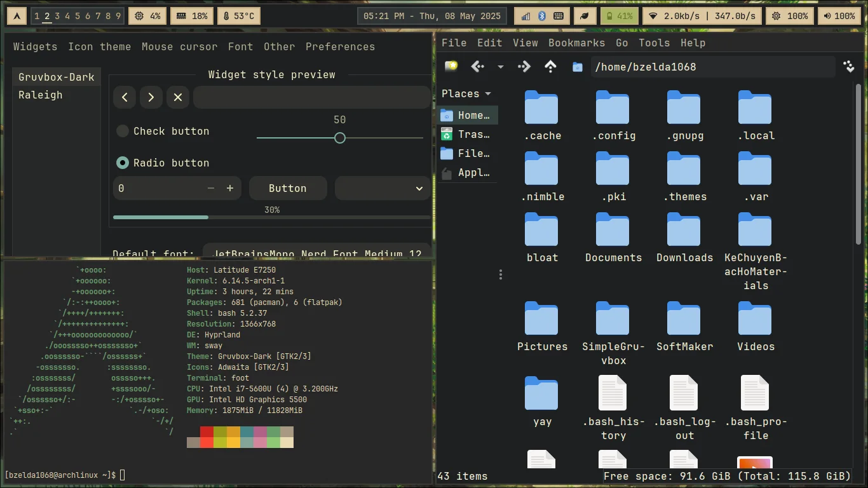Open the Tools menu
This screenshot has width=868, height=488.
(x=654, y=43)
